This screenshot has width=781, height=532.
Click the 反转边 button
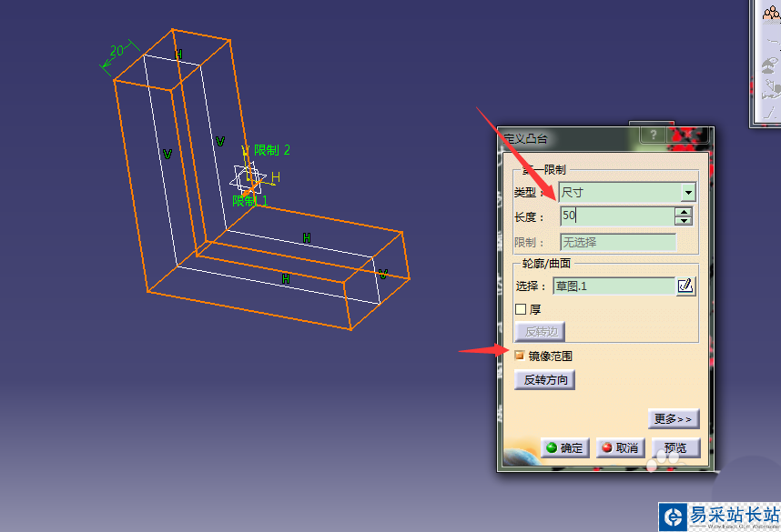tap(540, 331)
